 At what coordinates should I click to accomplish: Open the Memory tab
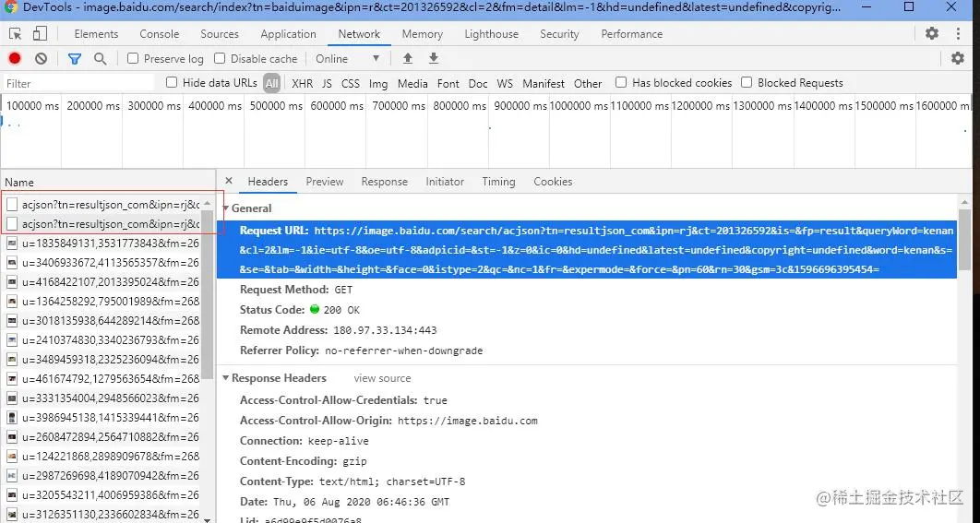422,34
